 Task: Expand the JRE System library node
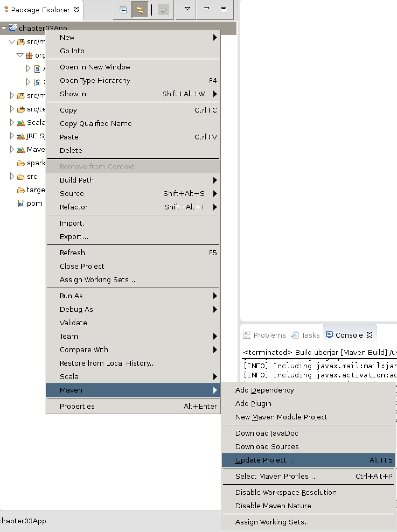tap(12, 136)
